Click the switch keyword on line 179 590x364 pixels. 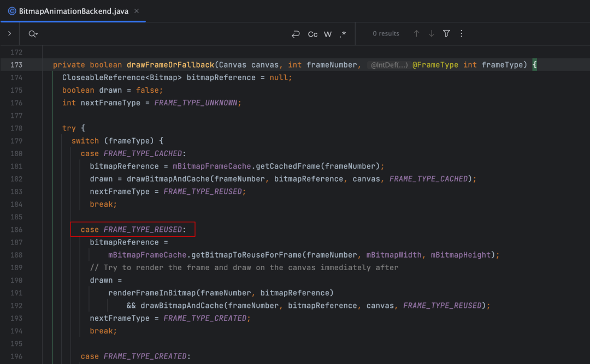tap(85, 141)
